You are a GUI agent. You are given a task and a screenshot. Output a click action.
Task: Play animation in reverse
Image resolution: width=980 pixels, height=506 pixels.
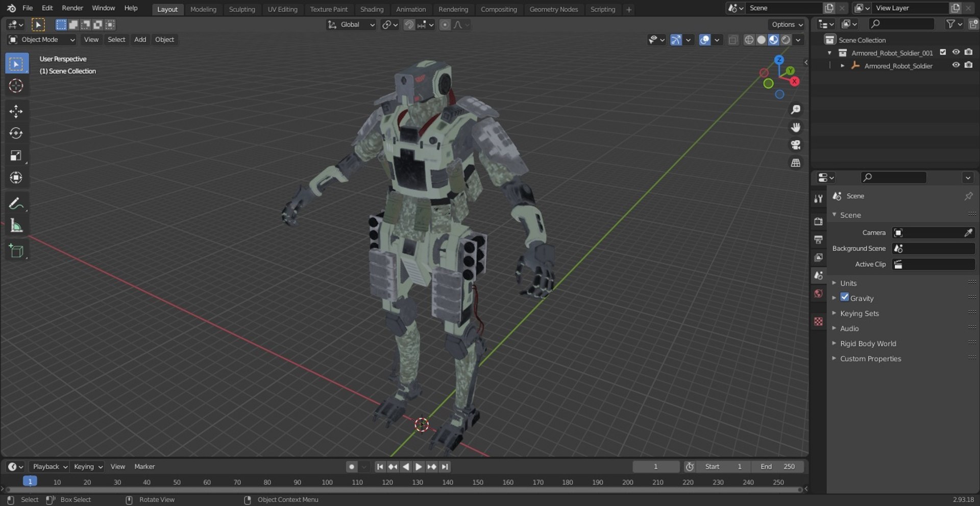coord(406,467)
